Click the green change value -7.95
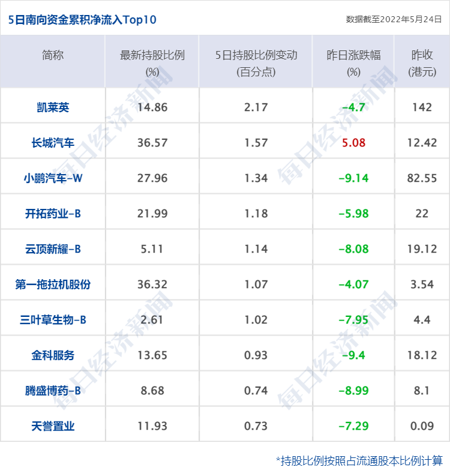 pos(353,320)
